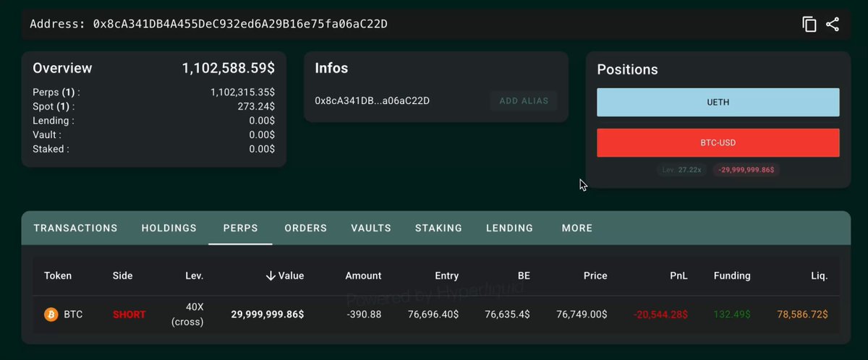Open the TRANSACTIONS tab
The height and width of the screenshot is (360, 868).
tap(75, 228)
